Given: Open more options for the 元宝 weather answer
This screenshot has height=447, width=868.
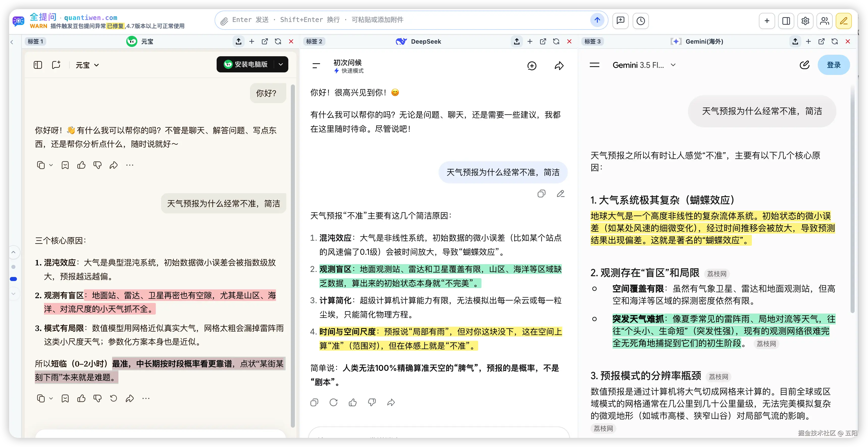Looking at the screenshot, I should click(146, 399).
